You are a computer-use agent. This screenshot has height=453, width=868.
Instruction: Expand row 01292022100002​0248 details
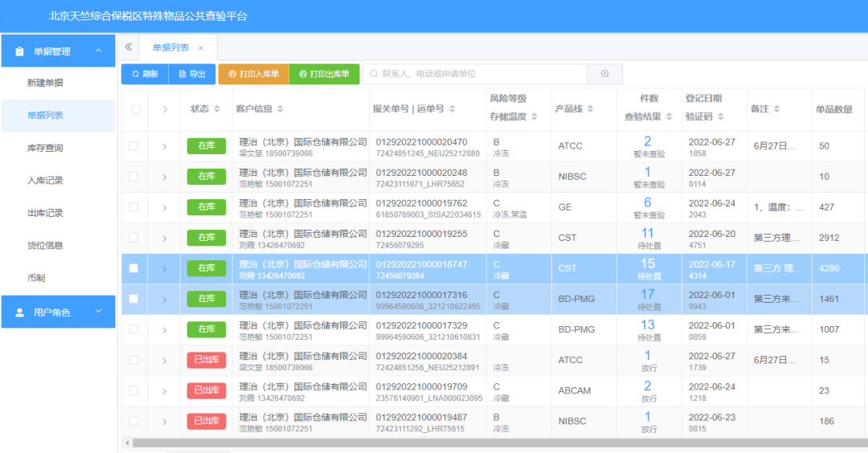point(165,177)
